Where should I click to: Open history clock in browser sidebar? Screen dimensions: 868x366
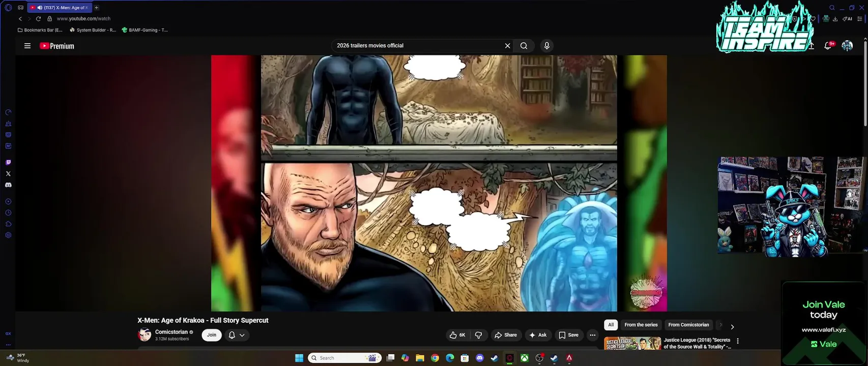tap(8, 213)
